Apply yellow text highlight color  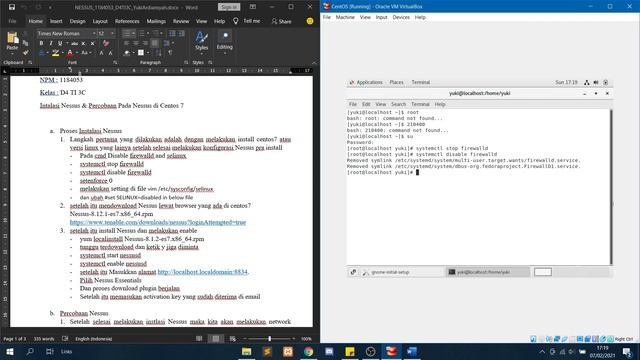(56, 53)
